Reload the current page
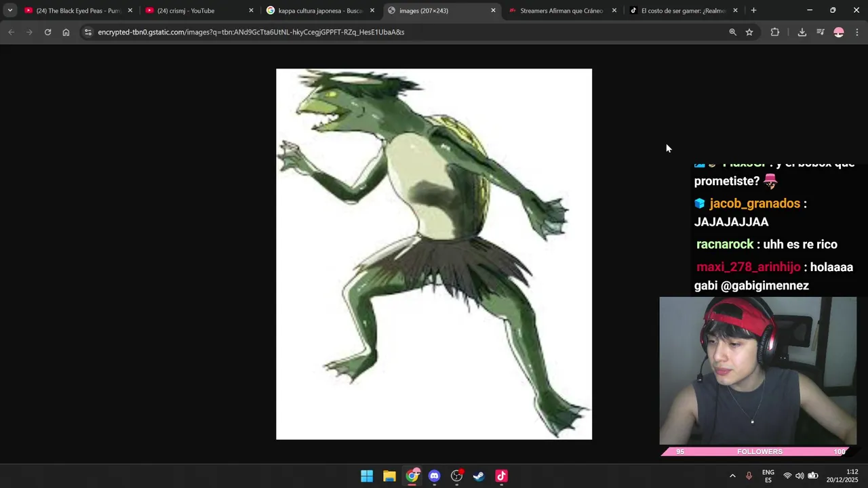The width and height of the screenshot is (868, 488). (x=47, y=32)
